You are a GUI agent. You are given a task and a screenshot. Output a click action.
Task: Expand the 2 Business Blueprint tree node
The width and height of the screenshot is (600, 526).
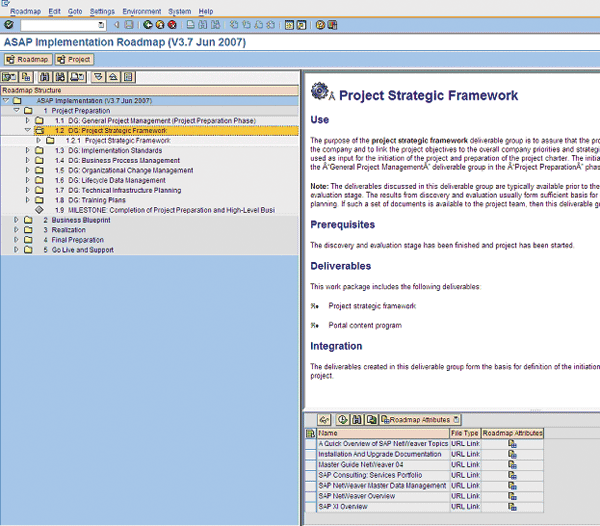pos(16,220)
